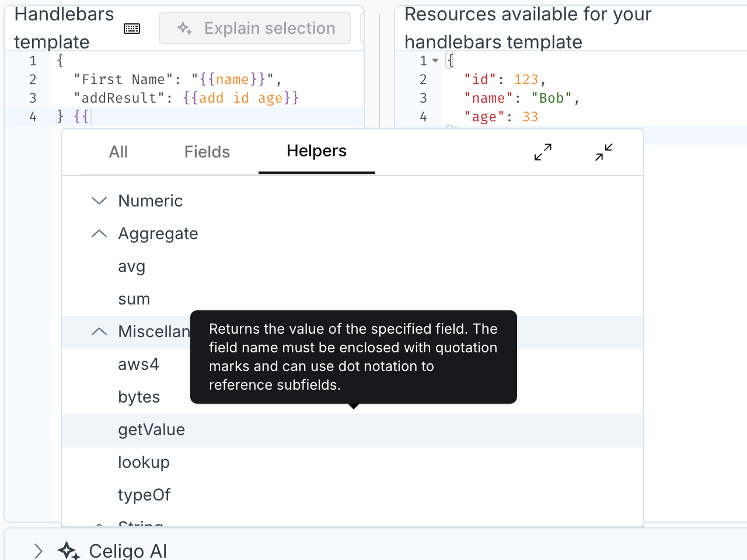The height and width of the screenshot is (560, 747).
Task: Expand the Numeric helper group
Action: point(99,201)
